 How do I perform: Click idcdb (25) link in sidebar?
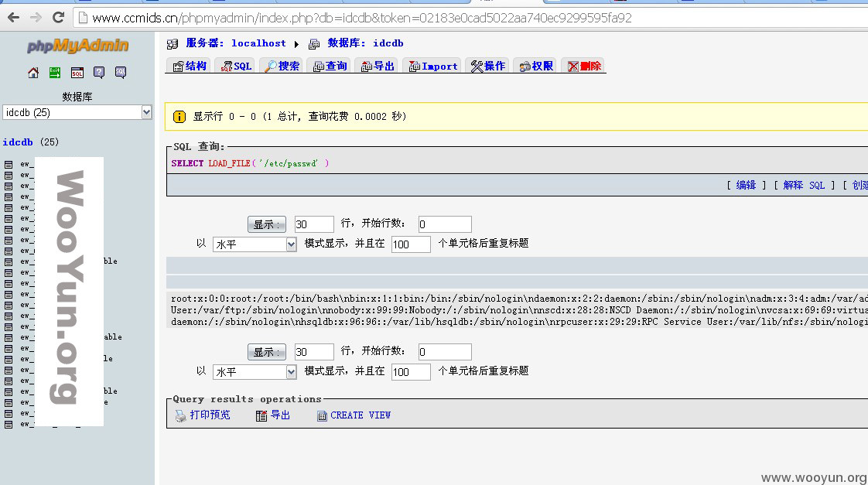(x=18, y=142)
